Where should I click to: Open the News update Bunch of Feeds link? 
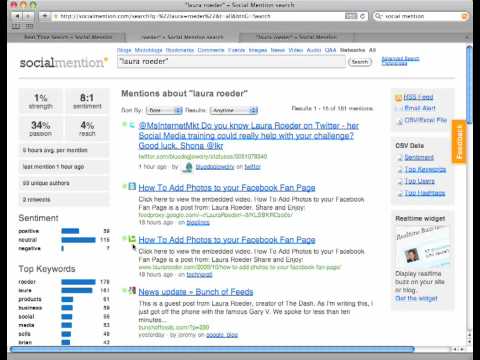(196, 292)
